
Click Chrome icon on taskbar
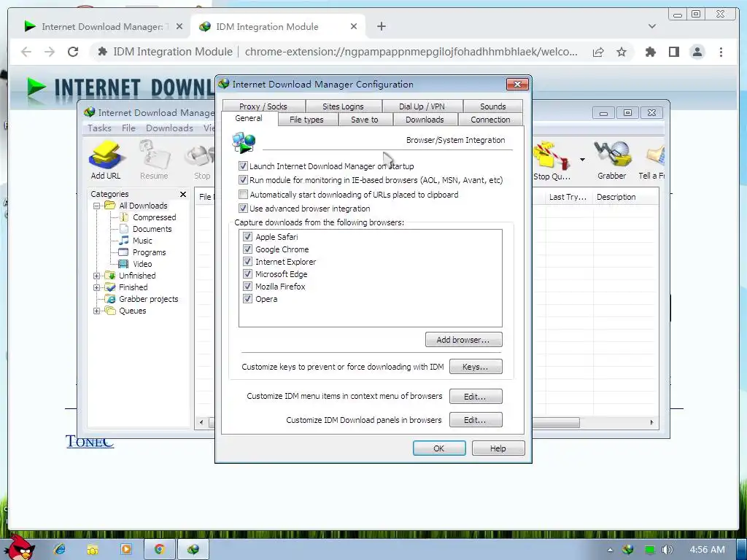[159, 549]
